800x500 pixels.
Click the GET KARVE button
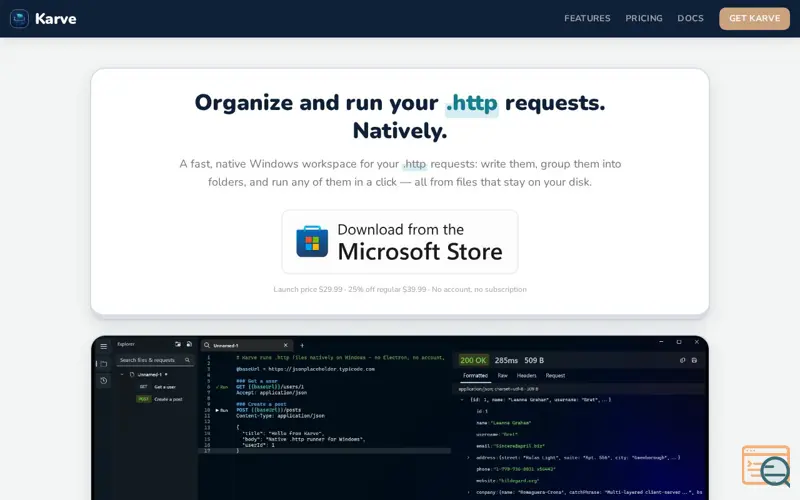click(x=755, y=18)
